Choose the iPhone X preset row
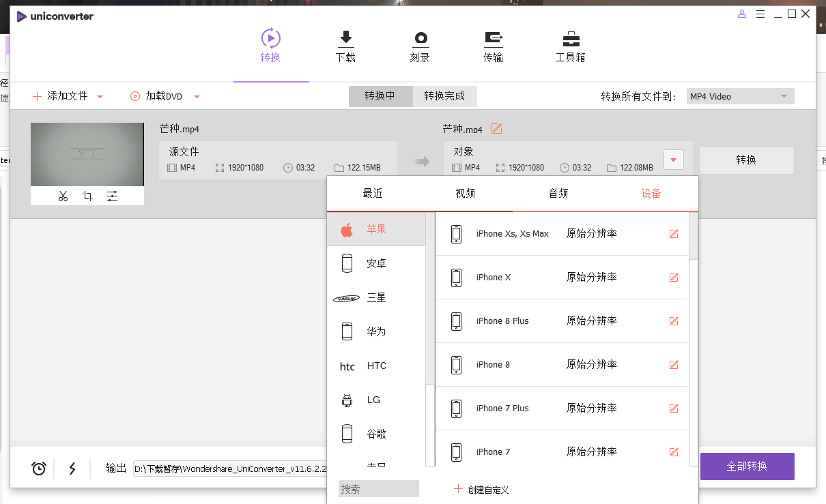 click(562, 278)
